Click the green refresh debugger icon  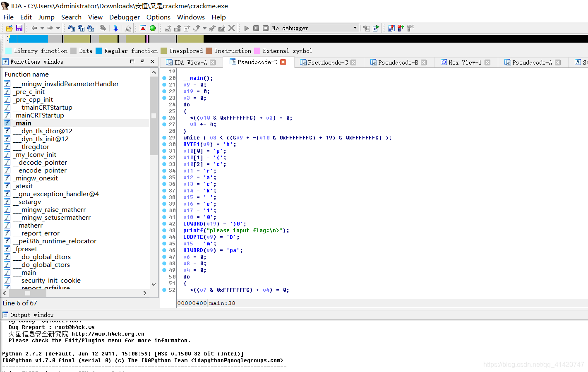click(376, 28)
